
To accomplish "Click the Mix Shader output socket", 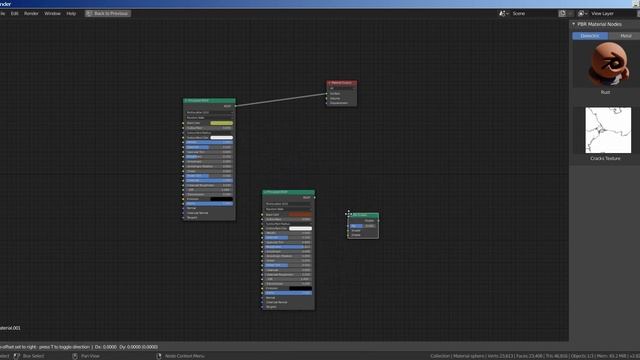I will [x=379, y=221].
